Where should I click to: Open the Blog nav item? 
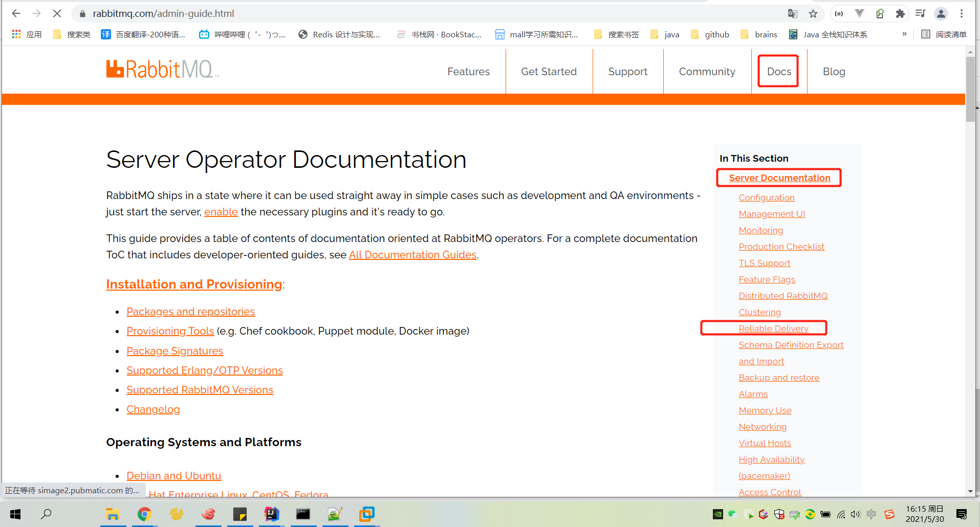coord(834,72)
